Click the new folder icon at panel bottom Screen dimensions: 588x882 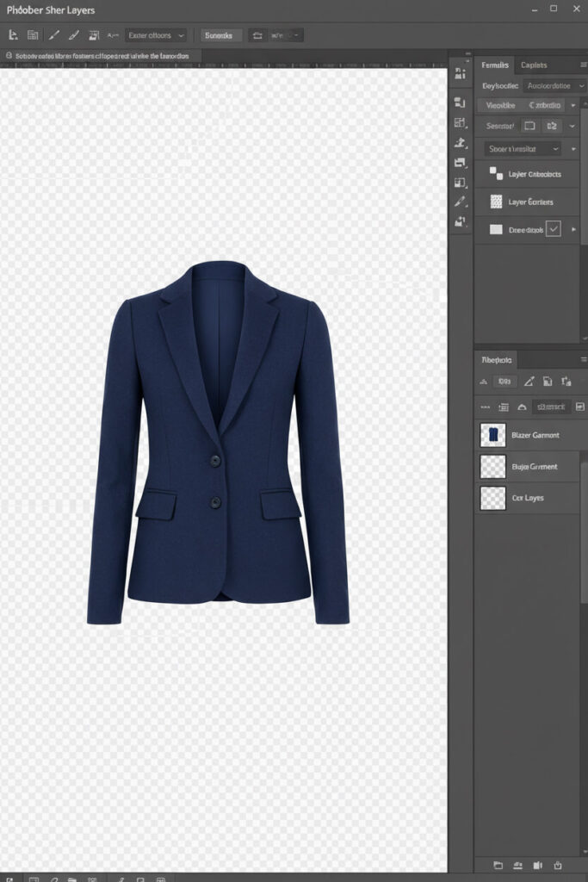(x=498, y=864)
